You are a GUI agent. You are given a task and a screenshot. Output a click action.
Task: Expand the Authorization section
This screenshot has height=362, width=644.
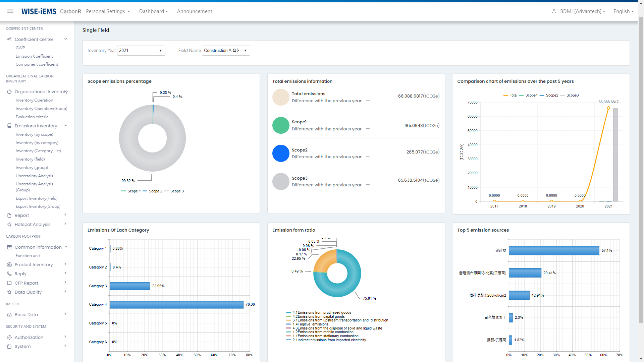[x=65, y=337]
